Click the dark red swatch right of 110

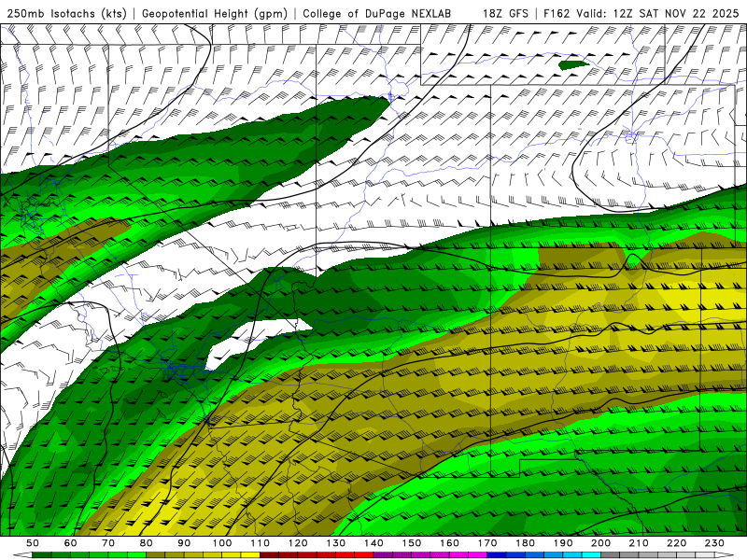pos(269,555)
